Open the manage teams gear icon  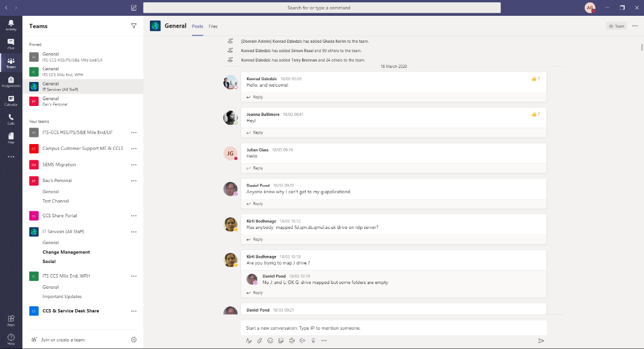click(x=133, y=340)
